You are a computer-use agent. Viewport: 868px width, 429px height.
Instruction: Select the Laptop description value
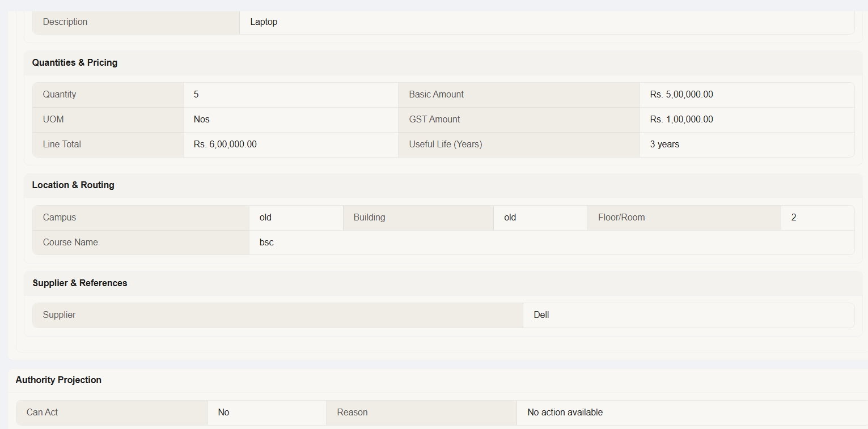pyautogui.click(x=264, y=22)
